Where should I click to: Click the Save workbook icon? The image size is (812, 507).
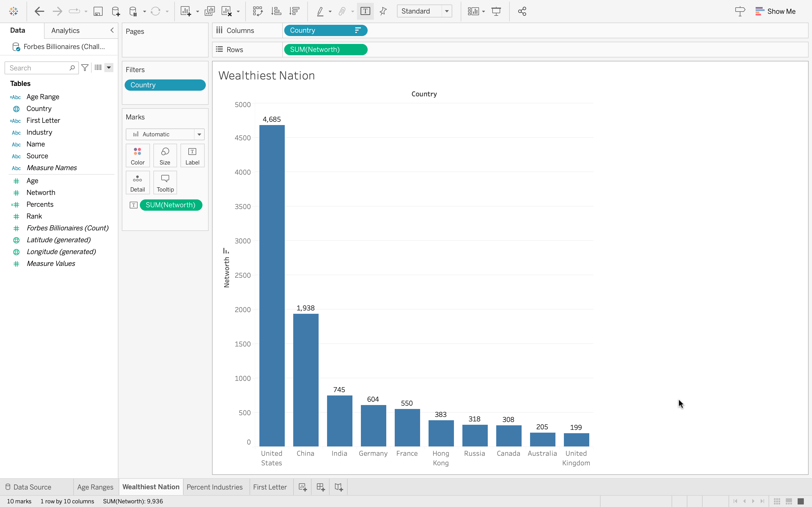coord(98,11)
